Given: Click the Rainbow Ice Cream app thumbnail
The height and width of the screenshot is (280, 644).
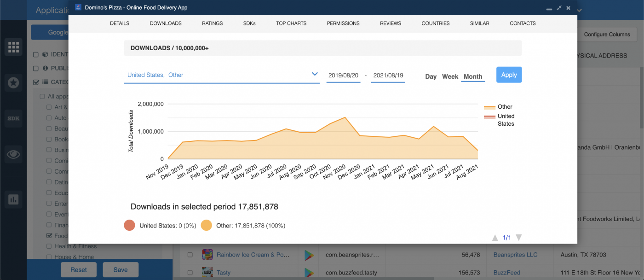Looking at the screenshot, I should pyautogui.click(x=207, y=255).
